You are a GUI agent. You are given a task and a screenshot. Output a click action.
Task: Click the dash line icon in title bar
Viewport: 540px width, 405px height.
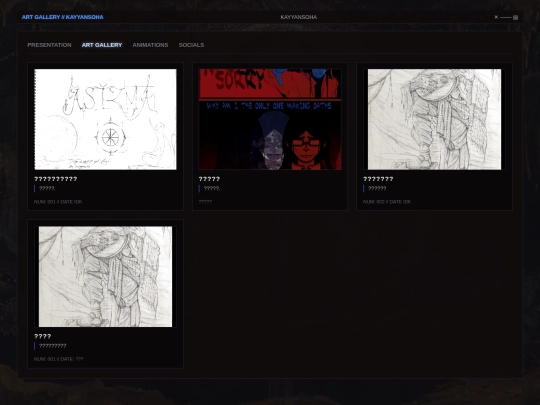tap(506, 17)
